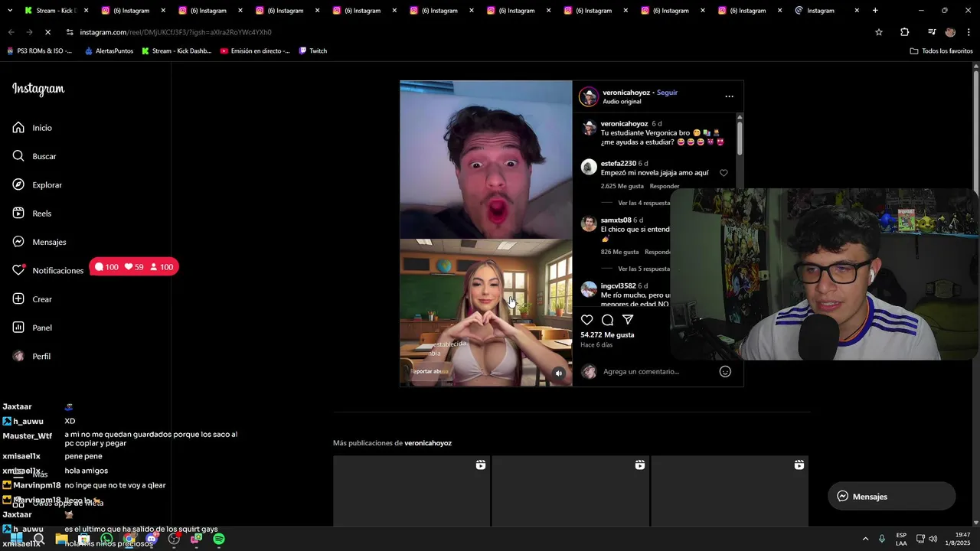Viewport: 980px width, 551px height.
Task: Click the address bar URL
Action: [175, 32]
